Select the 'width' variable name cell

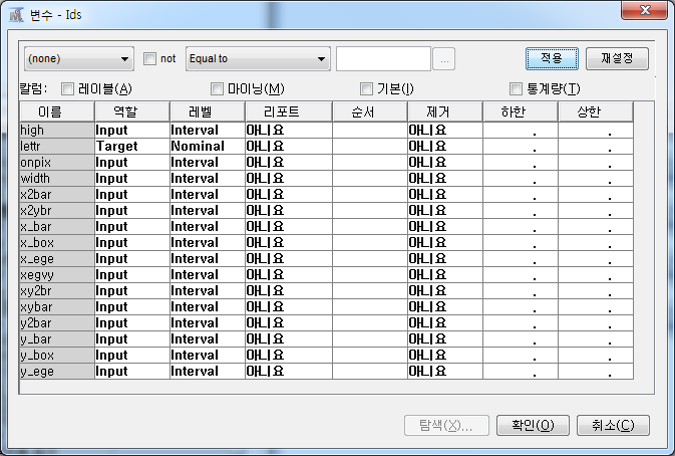57,178
